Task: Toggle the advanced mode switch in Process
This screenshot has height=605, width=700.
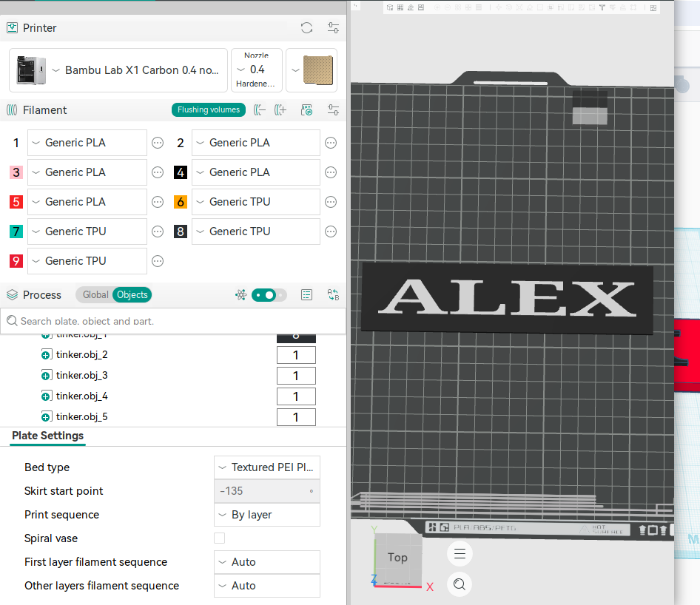Action: click(x=269, y=295)
